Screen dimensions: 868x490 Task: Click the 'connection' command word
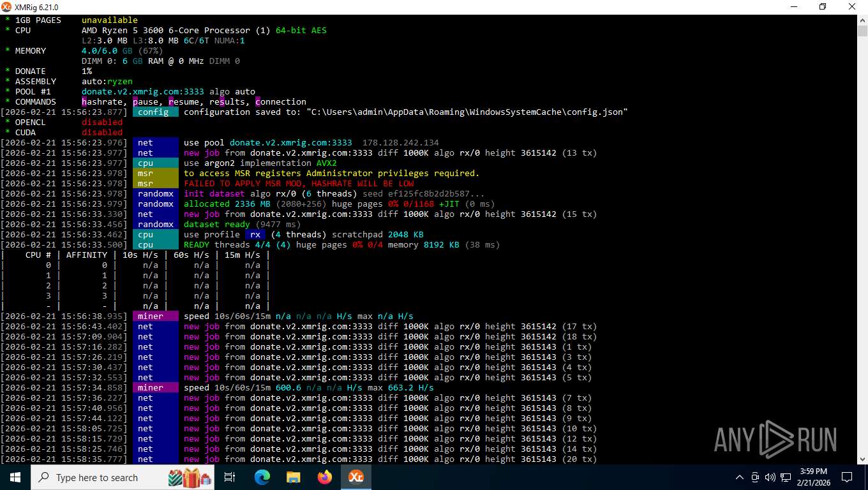point(281,101)
